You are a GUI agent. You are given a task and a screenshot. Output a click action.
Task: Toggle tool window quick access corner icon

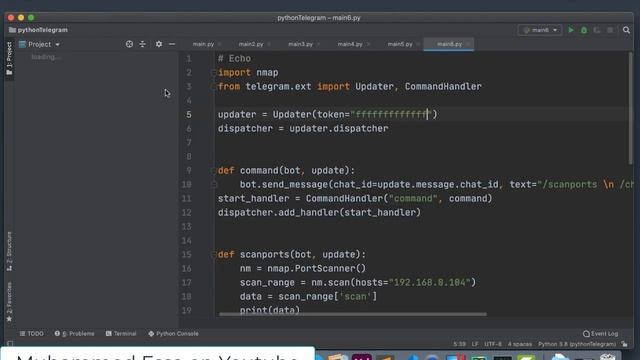(x=10, y=344)
